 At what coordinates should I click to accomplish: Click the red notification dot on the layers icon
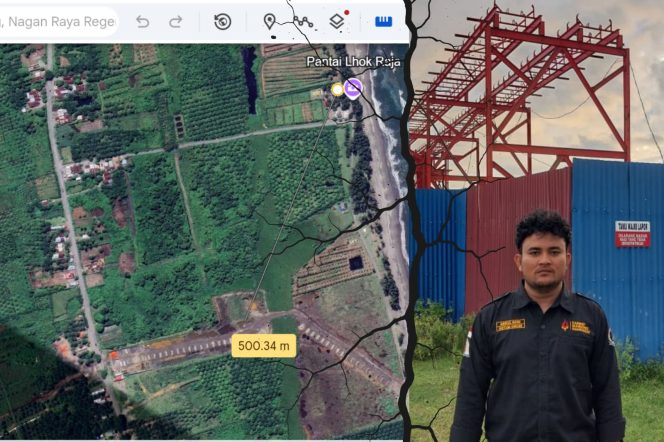click(346, 13)
